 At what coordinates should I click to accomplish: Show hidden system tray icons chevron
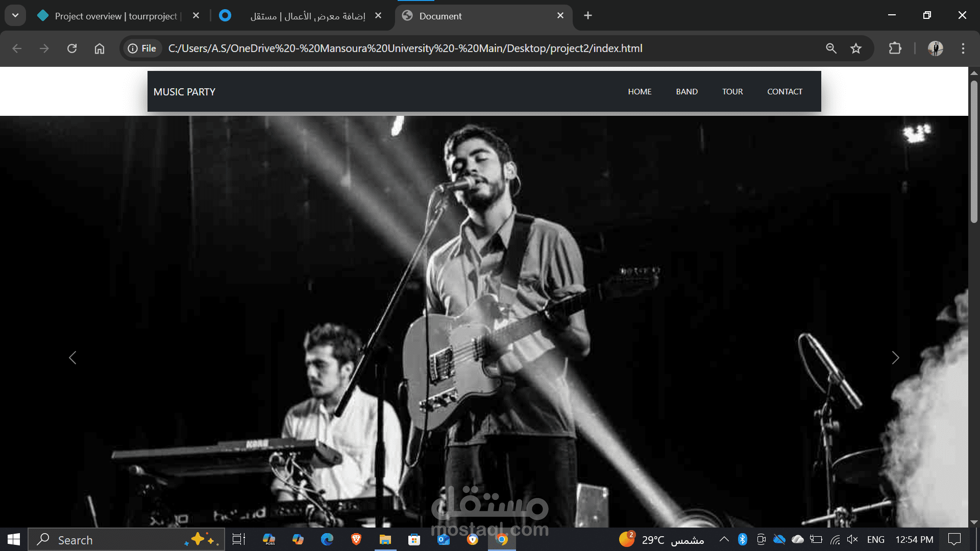(x=724, y=539)
